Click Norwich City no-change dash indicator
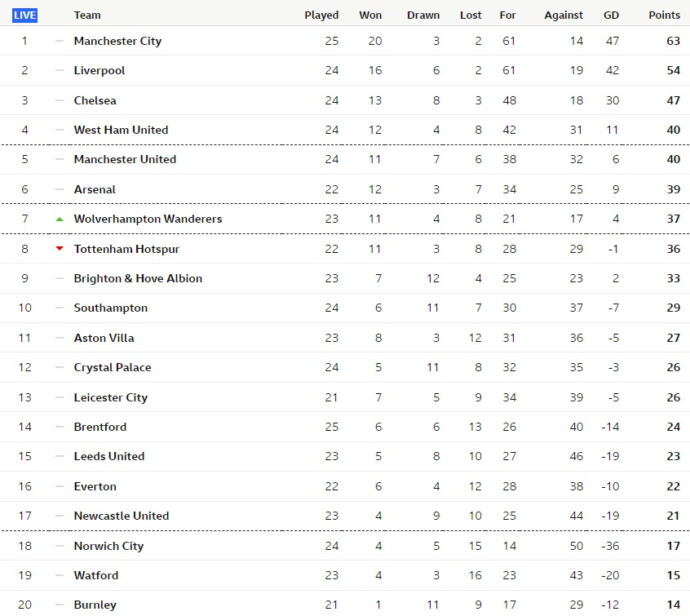This screenshot has height=616, width=690. 60,546
